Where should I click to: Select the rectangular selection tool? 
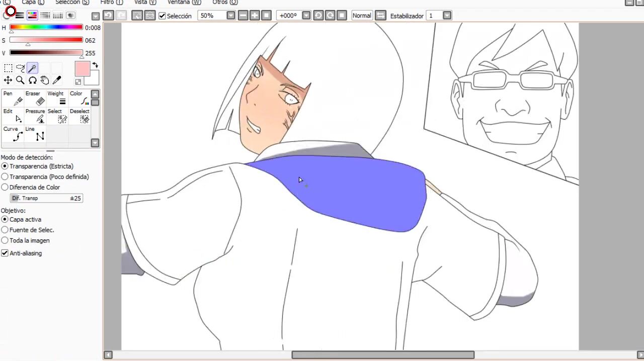tap(8, 68)
